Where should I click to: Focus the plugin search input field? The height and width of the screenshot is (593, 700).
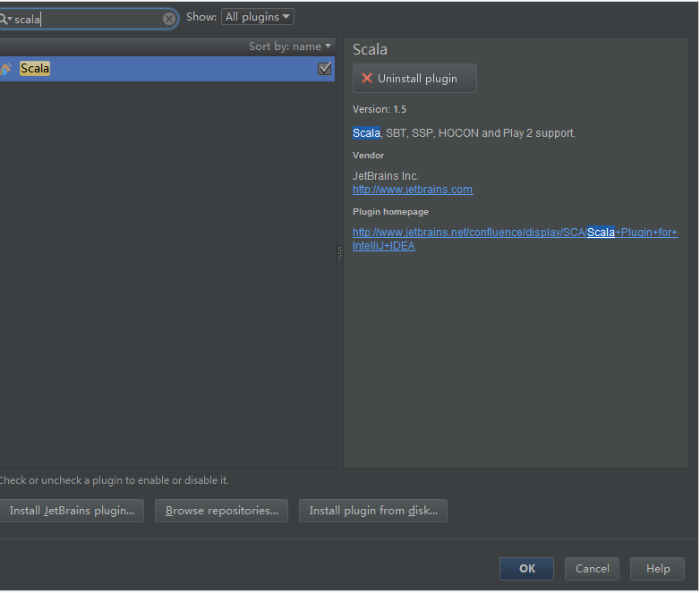click(88, 19)
